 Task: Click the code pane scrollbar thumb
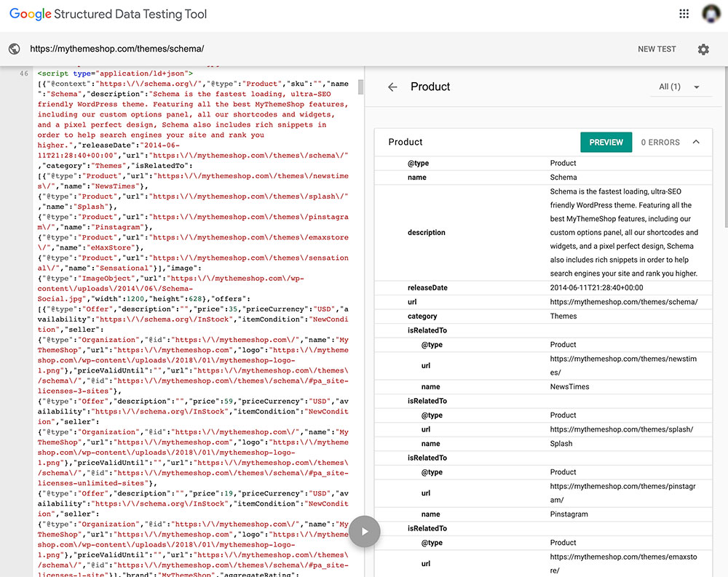click(x=360, y=87)
